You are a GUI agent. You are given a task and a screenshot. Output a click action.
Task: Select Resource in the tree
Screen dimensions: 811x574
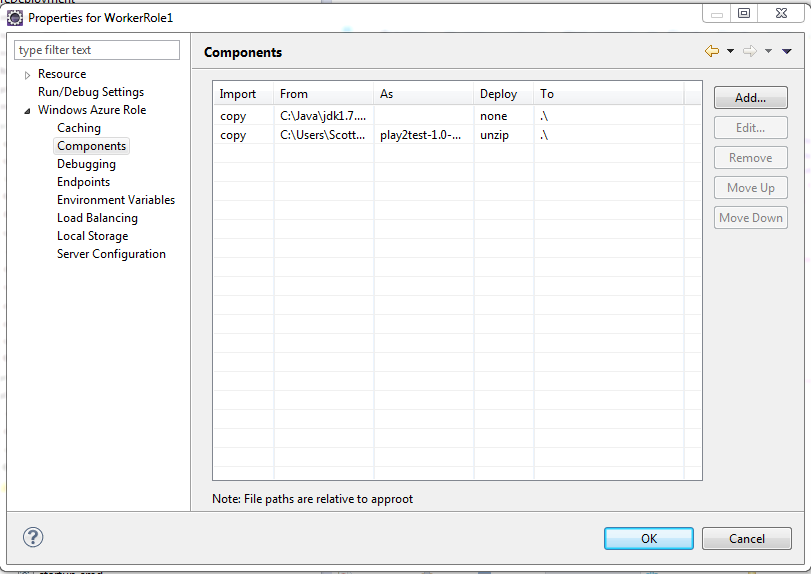[62, 74]
